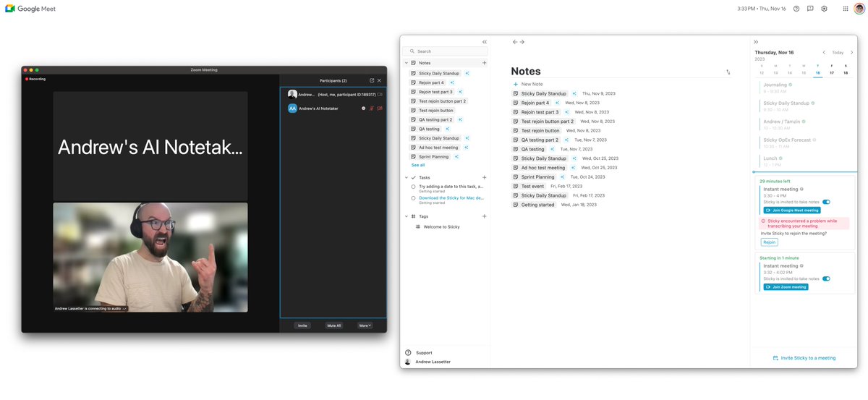Image resolution: width=868 pixels, height=400 pixels.
Task: Click Rejoin button for Sticky
Action: (769, 242)
